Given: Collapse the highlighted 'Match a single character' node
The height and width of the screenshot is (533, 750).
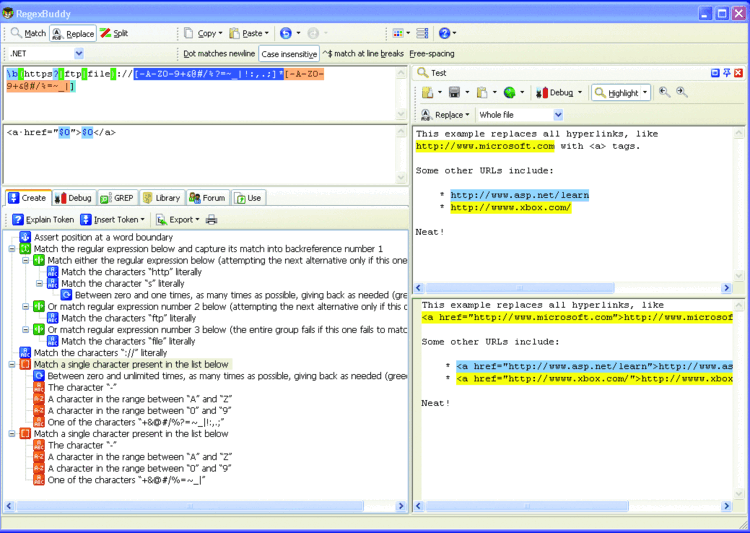Looking at the screenshot, I should tap(12, 365).
